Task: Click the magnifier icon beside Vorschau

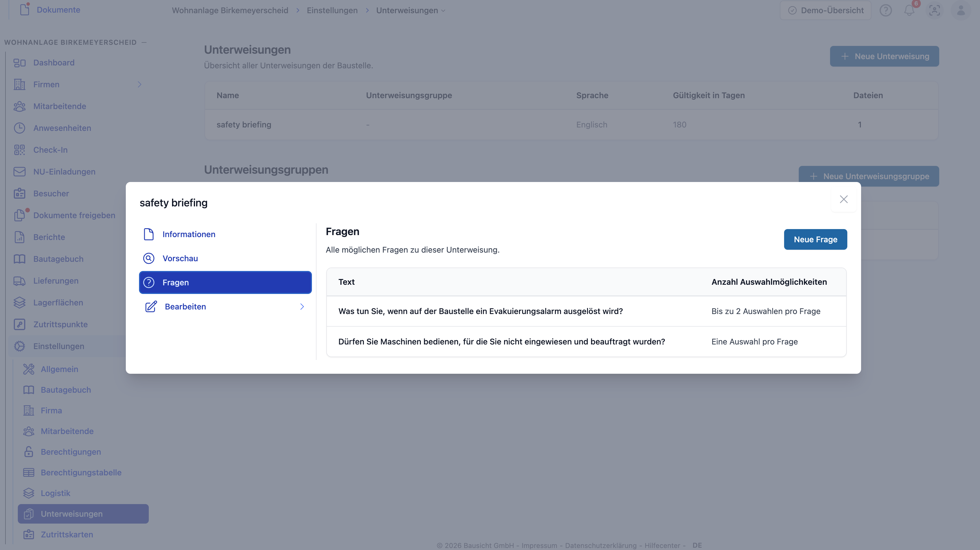Action: [149, 258]
